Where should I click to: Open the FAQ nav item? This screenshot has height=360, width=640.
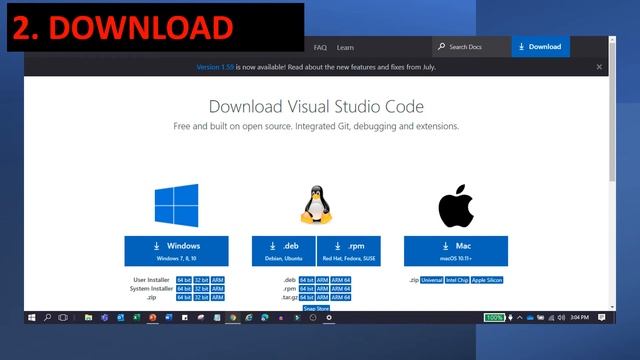[320, 48]
